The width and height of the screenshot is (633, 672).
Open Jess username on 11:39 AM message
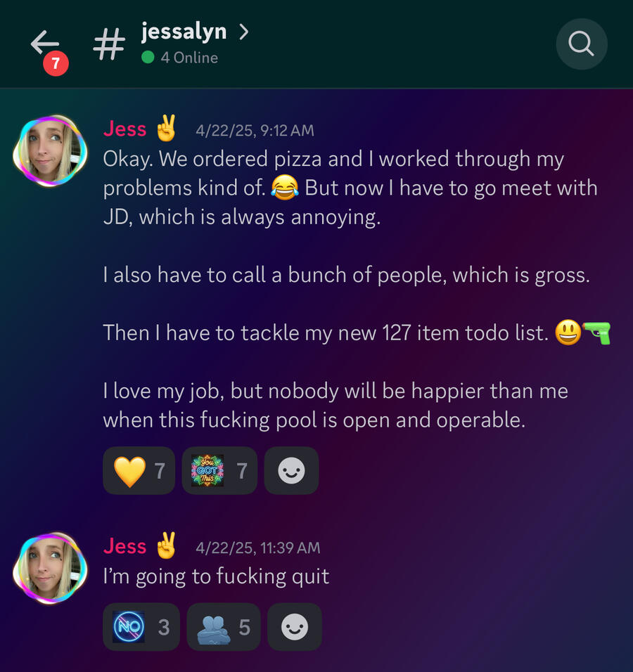(x=124, y=546)
